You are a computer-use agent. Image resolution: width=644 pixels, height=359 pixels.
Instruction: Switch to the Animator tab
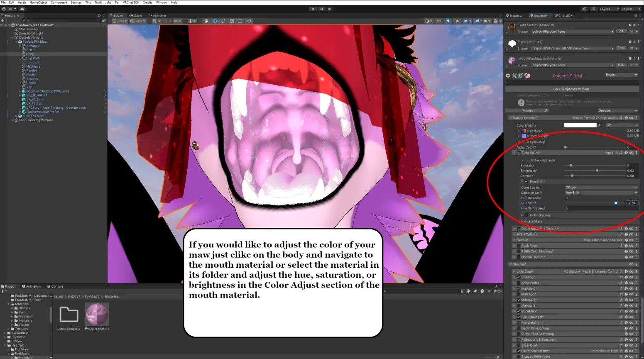coord(158,15)
